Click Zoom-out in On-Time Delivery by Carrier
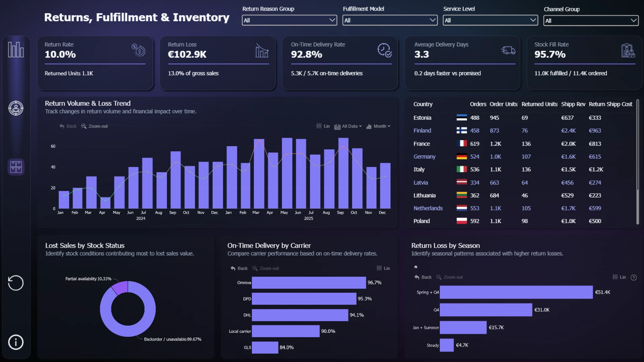Viewport: 644px width, 362px height. [x=265, y=268]
